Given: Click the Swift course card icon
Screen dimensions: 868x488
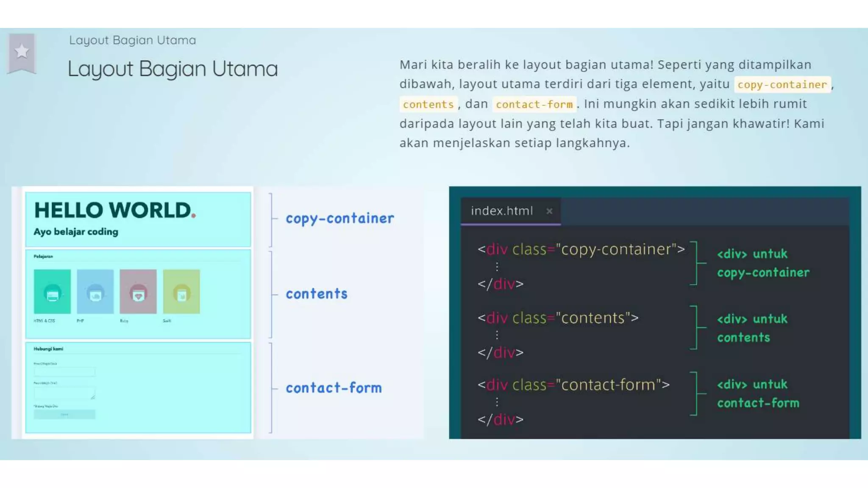Looking at the screenshot, I should point(181,292).
